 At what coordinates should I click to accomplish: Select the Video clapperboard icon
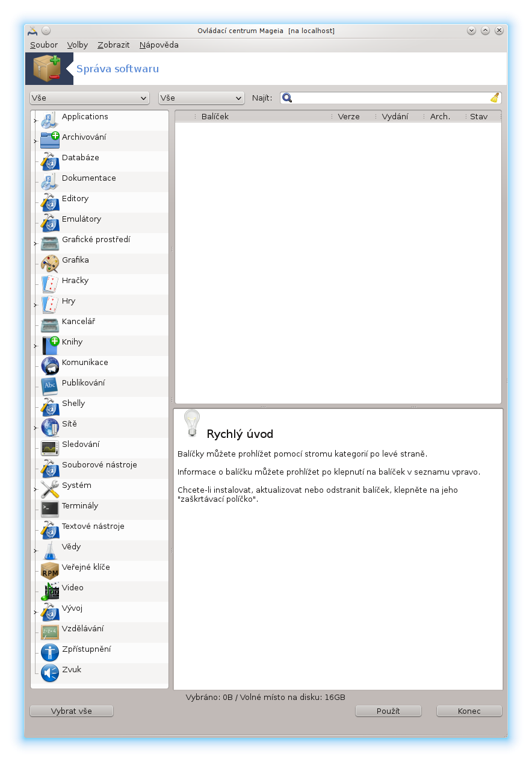(x=50, y=592)
